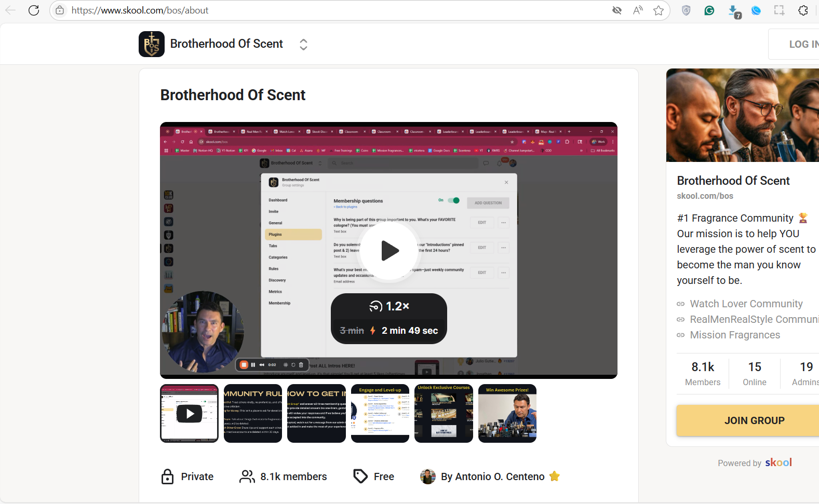Select the Unlock Exclusive Courses thumbnail
819x504 pixels.
pyautogui.click(x=444, y=414)
